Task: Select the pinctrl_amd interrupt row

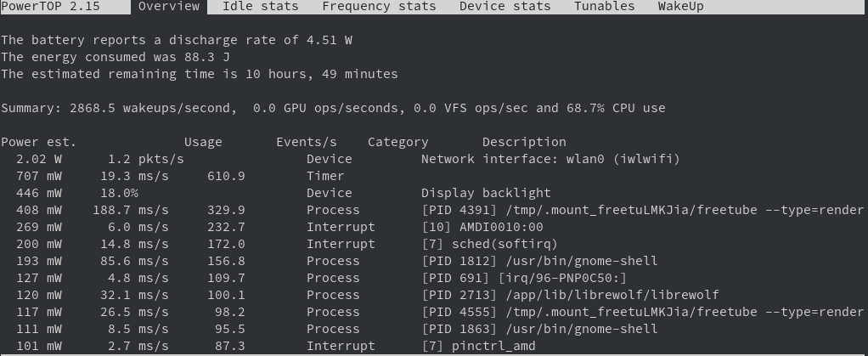Action: [478, 346]
